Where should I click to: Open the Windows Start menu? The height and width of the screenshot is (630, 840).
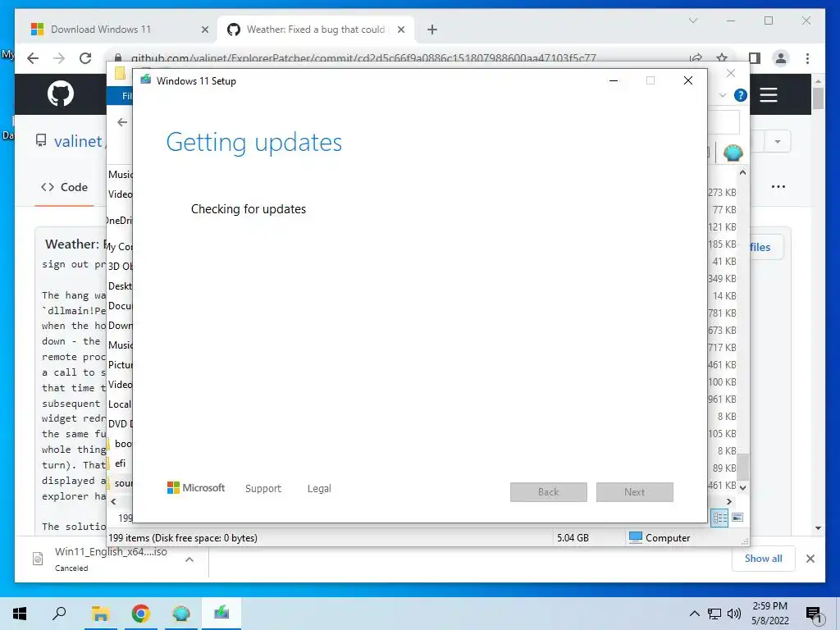tap(20, 614)
